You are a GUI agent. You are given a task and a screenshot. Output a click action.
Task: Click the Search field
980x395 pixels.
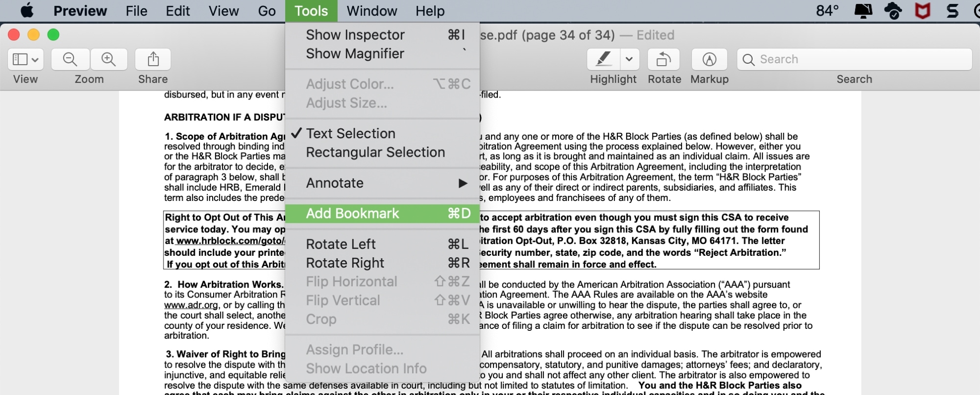(855, 59)
